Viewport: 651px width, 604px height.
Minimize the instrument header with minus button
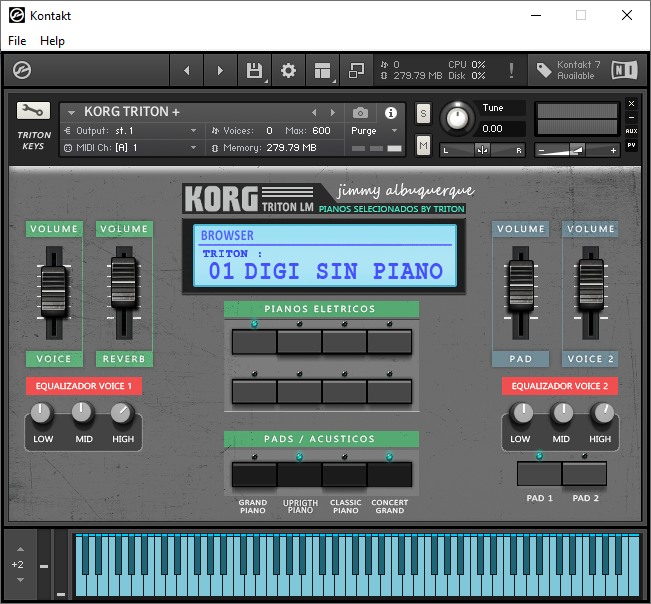click(x=631, y=117)
